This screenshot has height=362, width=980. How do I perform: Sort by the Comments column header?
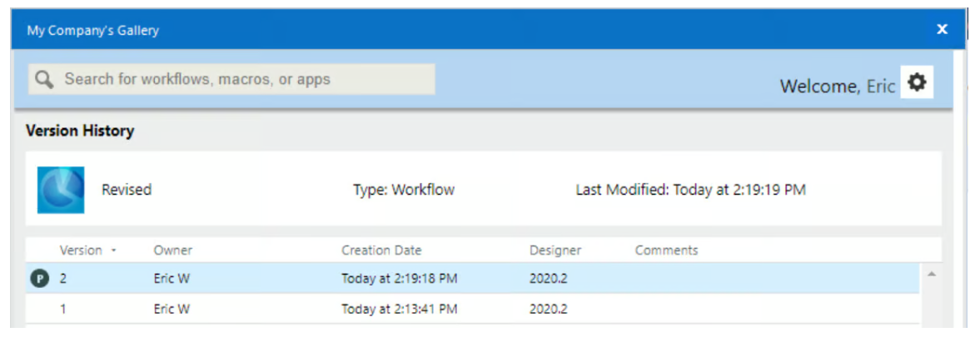coord(666,250)
